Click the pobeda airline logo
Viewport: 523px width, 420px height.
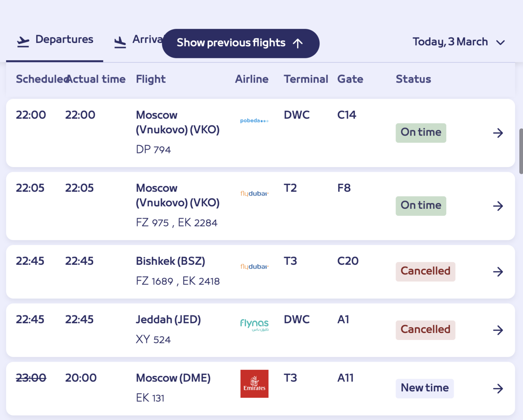click(254, 121)
